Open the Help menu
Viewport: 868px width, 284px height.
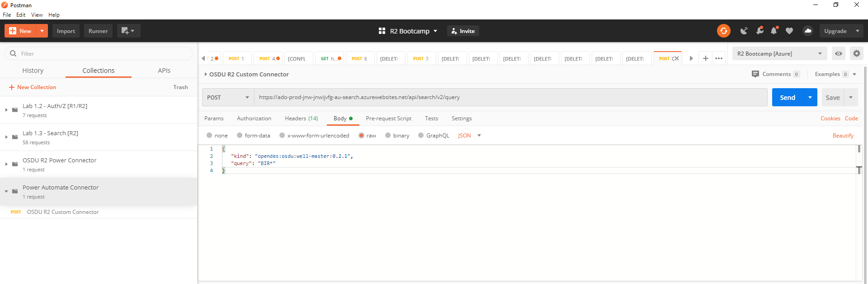(54, 15)
